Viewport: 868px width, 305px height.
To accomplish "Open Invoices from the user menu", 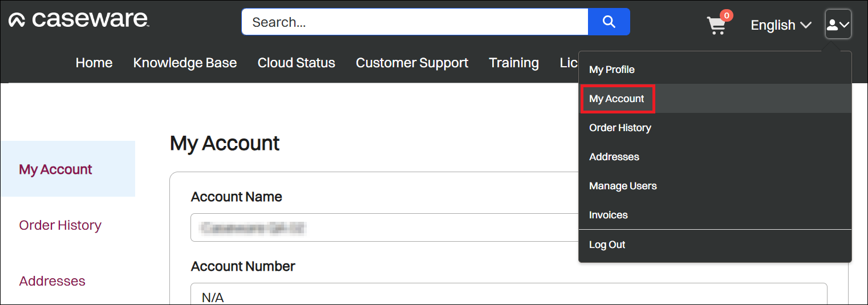I will coord(608,215).
